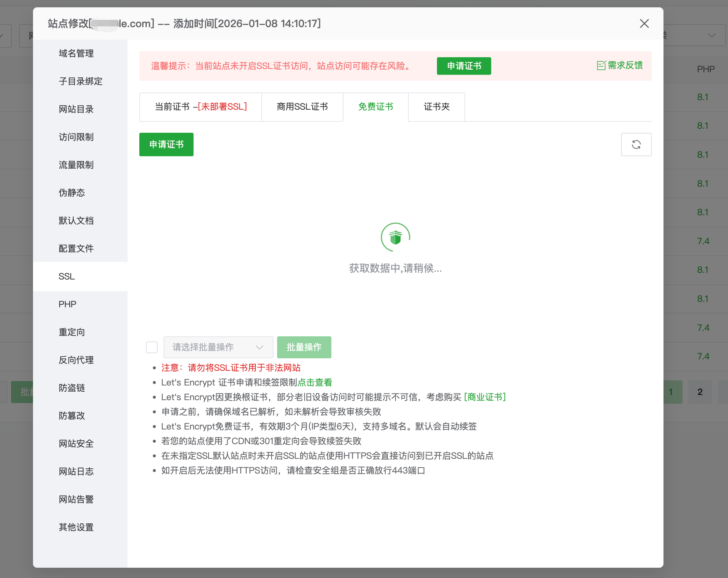
Task: Click the PHP column header in the background table
Action: (x=706, y=69)
